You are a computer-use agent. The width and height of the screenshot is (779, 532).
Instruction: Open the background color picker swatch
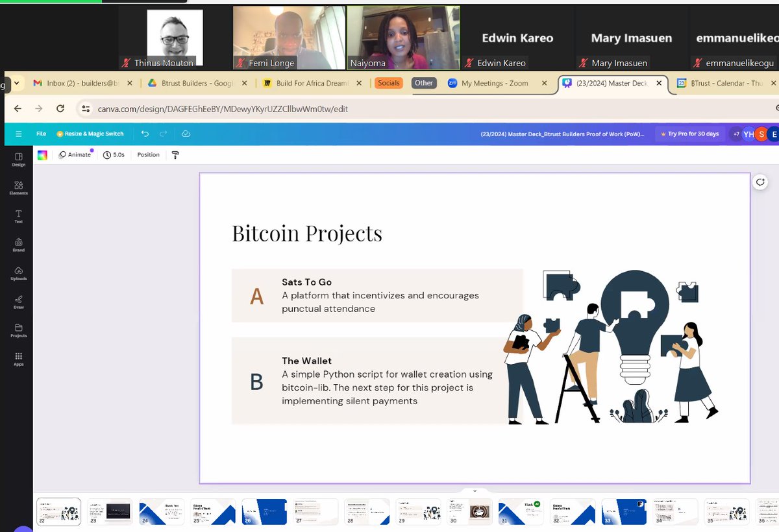pyautogui.click(x=42, y=155)
